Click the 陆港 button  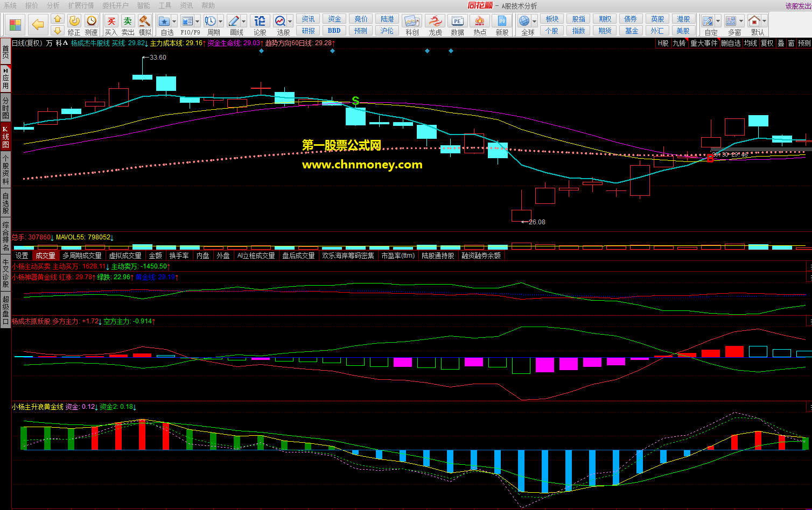pyautogui.click(x=387, y=19)
